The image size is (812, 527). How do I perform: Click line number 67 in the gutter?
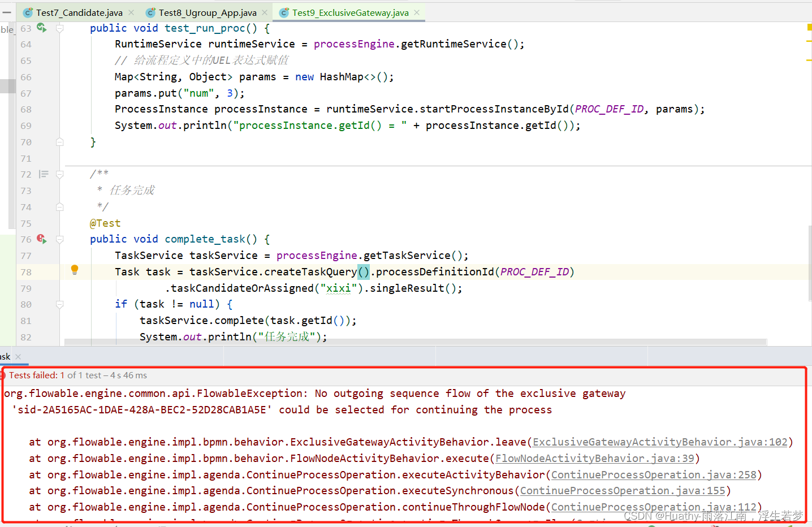[x=26, y=93]
